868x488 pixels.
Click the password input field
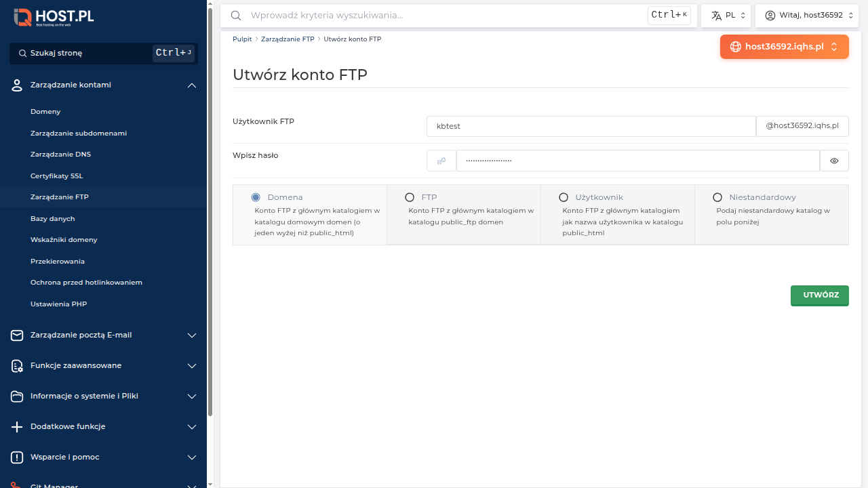[x=638, y=161]
